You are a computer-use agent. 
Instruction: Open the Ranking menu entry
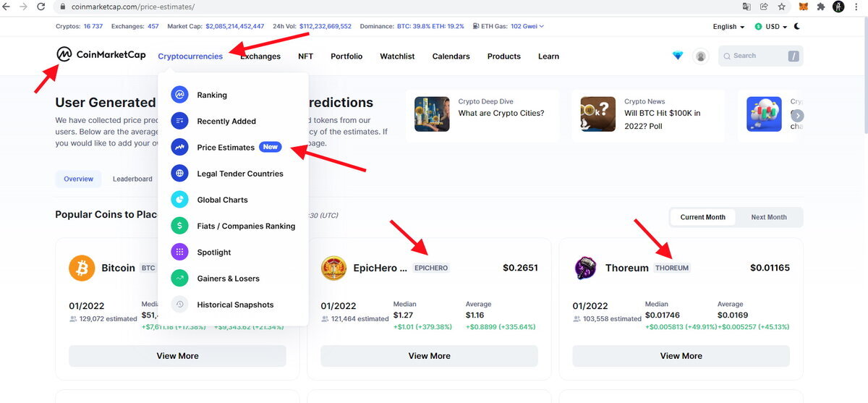click(212, 95)
